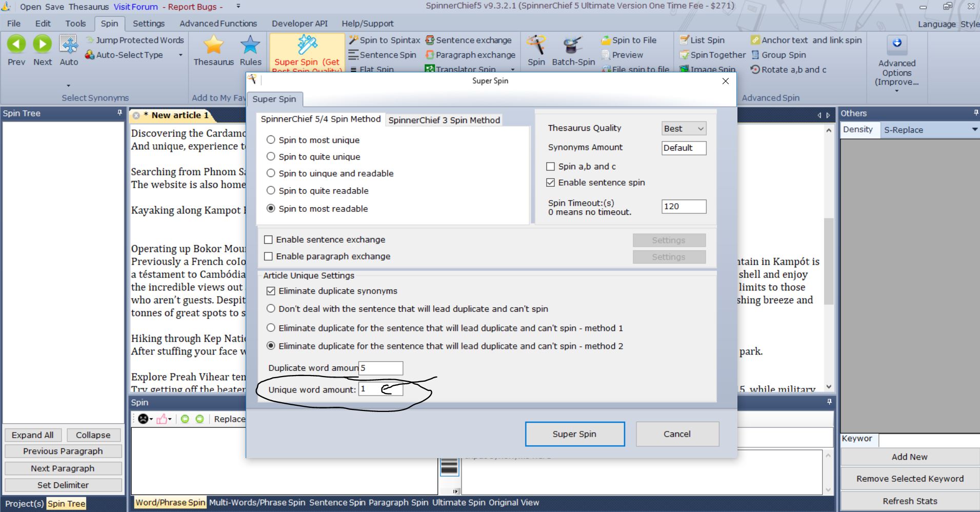
Task: Expand Auto-Select Type dropdown arrow
Action: click(181, 55)
